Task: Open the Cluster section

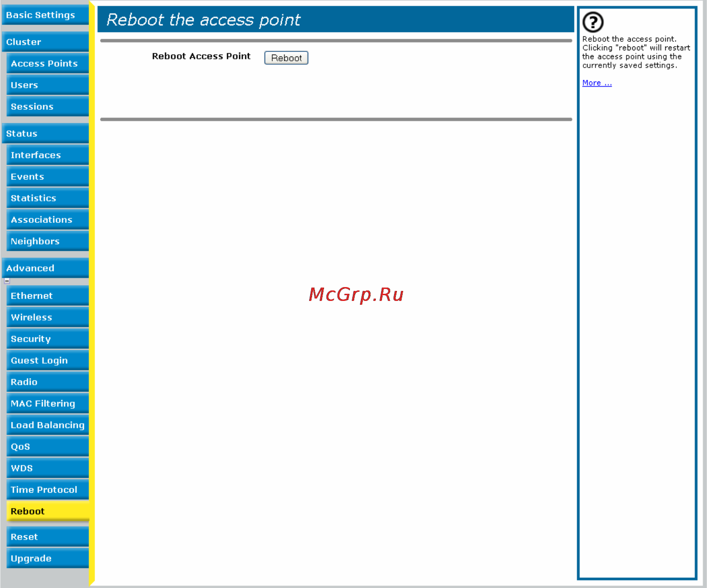Action: [45, 42]
